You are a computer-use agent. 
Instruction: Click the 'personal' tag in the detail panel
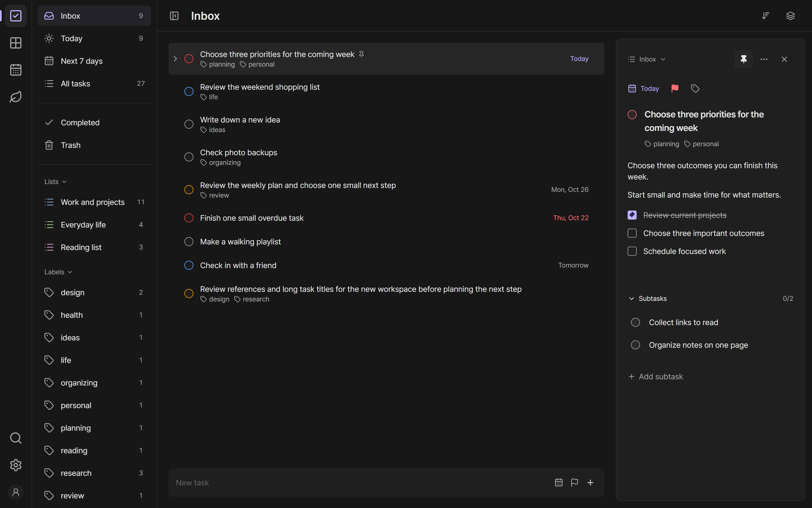701,144
